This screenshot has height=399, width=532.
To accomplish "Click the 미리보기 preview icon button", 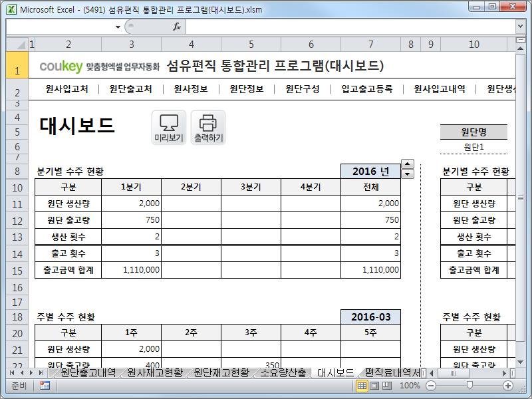I will [169, 127].
